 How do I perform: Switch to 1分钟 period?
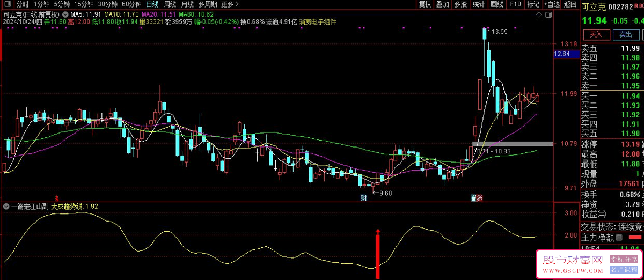[42, 4]
